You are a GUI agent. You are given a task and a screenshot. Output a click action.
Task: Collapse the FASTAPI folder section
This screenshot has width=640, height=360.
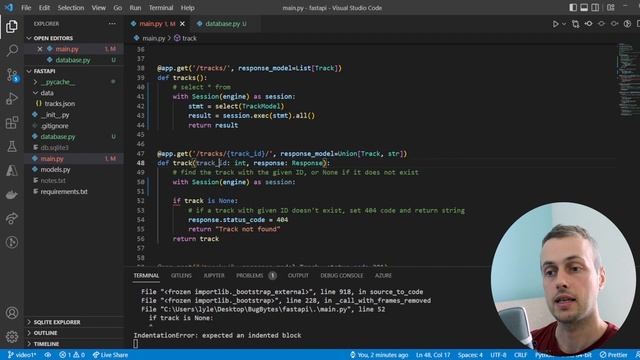point(74,71)
